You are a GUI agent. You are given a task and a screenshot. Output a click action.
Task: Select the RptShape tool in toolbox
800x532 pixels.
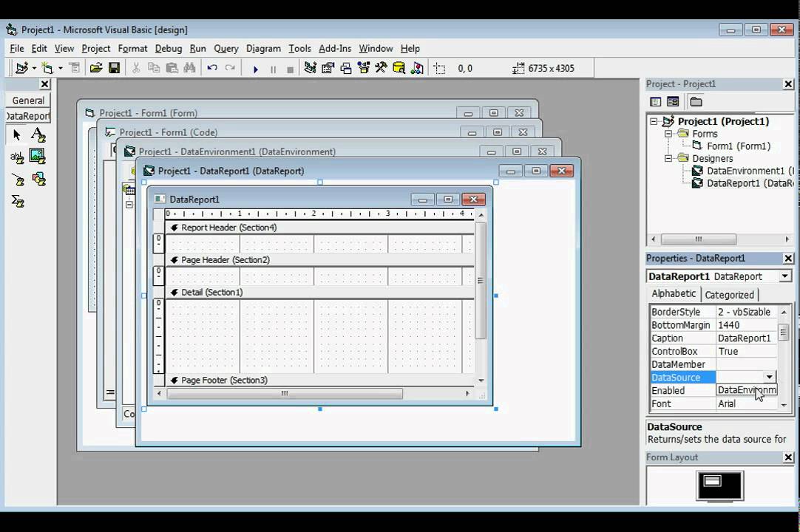click(38, 179)
